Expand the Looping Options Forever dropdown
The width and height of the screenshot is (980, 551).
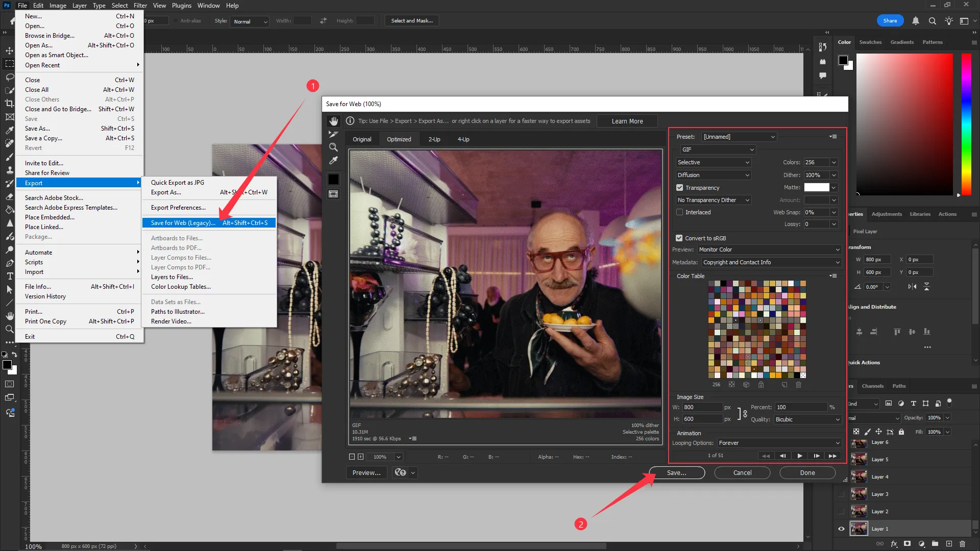click(778, 443)
